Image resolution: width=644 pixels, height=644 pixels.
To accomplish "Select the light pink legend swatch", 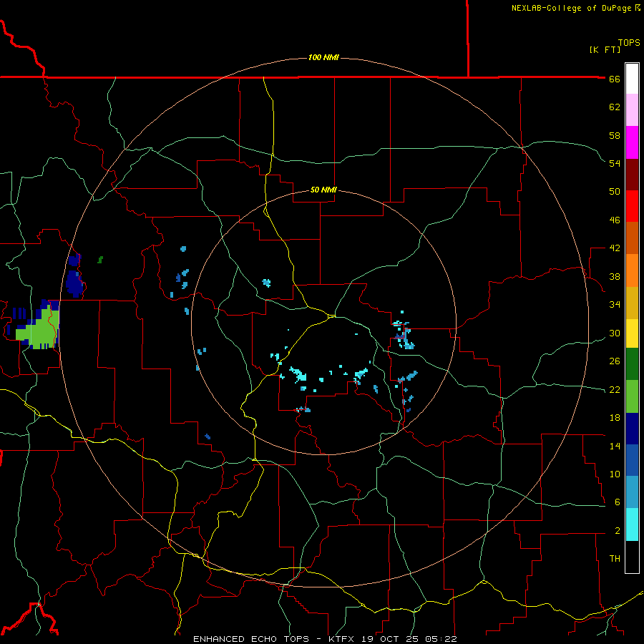I will tap(632, 110).
